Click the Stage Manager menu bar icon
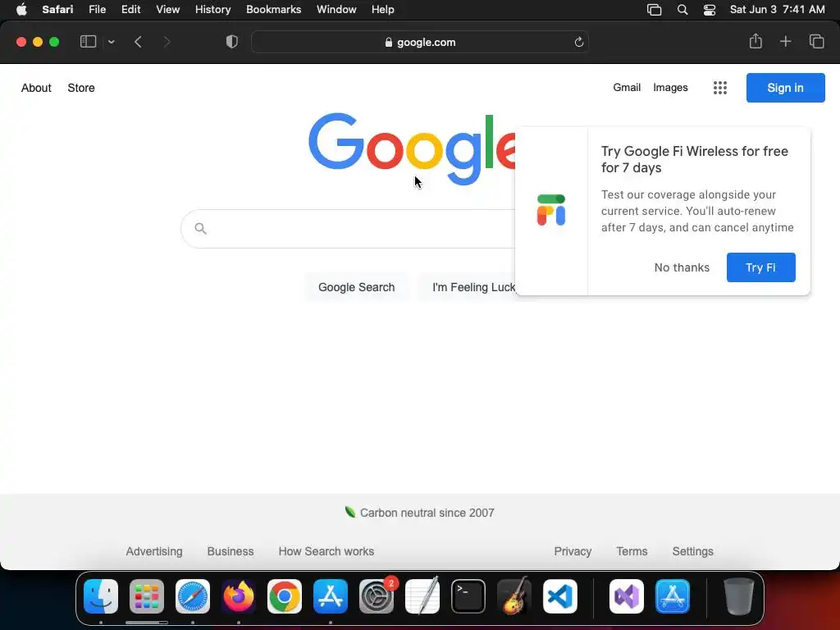This screenshot has height=630, width=840. (x=654, y=10)
